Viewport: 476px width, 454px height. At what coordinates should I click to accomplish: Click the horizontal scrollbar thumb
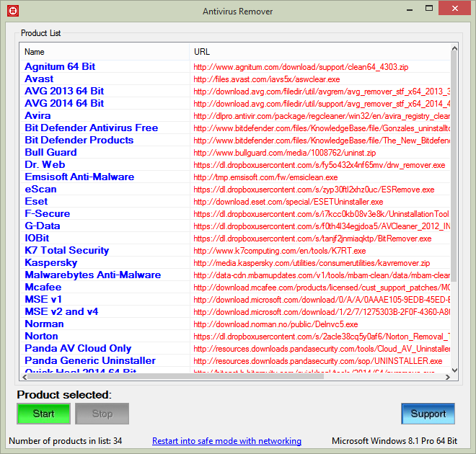point(176,377)
